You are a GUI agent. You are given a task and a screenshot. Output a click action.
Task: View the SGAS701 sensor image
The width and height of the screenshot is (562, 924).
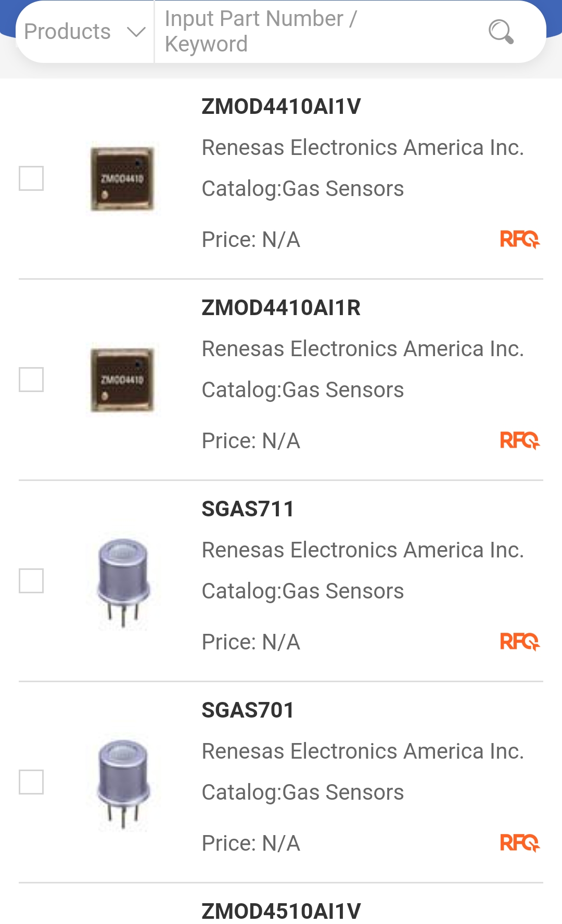click(x=123, y=783)
